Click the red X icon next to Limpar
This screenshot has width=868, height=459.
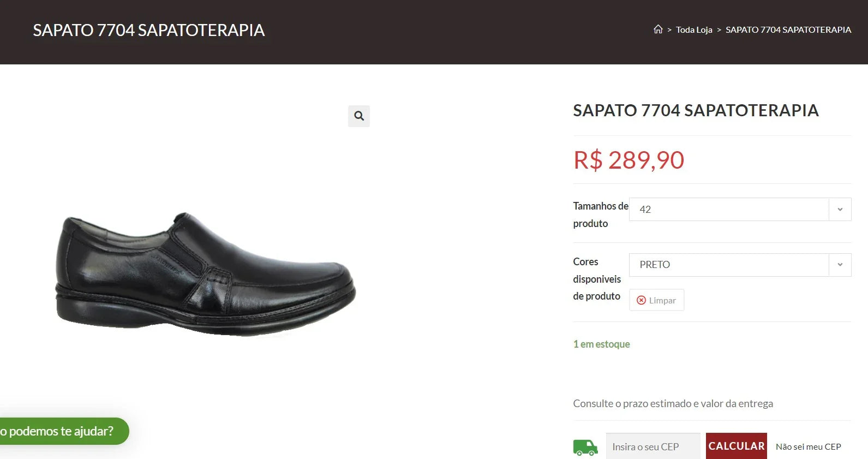pyautogui.click(x=641, y=300)
